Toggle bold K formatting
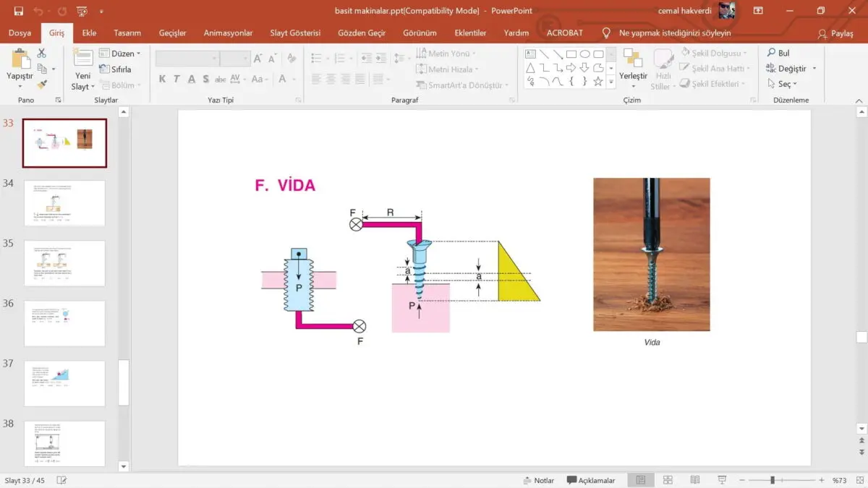 (x=162, y=79)
